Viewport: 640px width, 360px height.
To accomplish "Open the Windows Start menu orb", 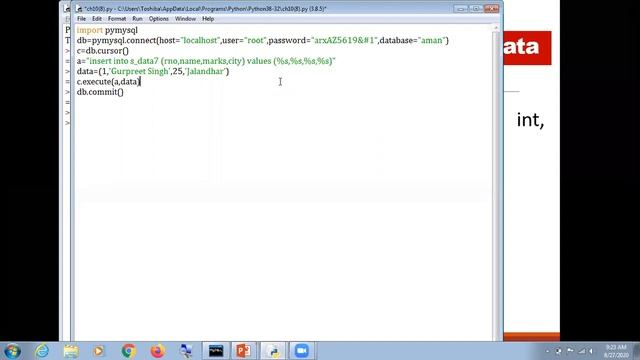I will coord(12,351).
